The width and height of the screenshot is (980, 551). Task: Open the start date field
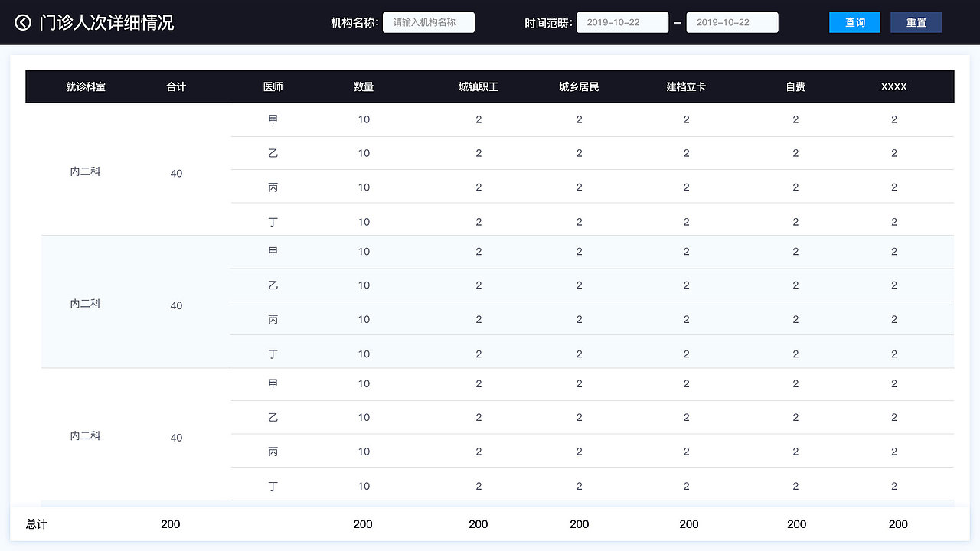point(622,23)
